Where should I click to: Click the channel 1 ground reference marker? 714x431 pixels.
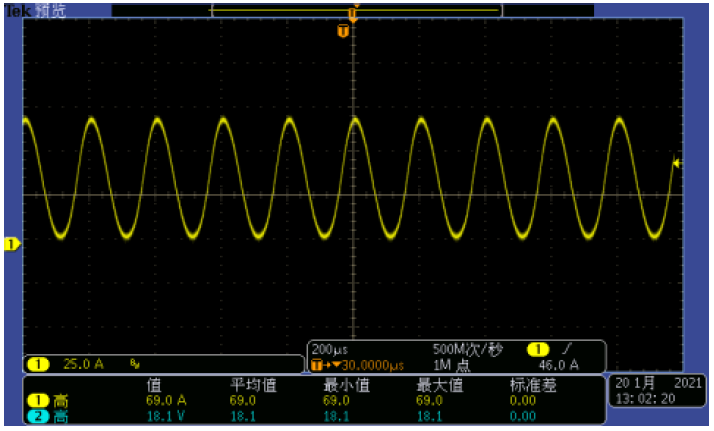pyautogui.click(x=12, y=244)
